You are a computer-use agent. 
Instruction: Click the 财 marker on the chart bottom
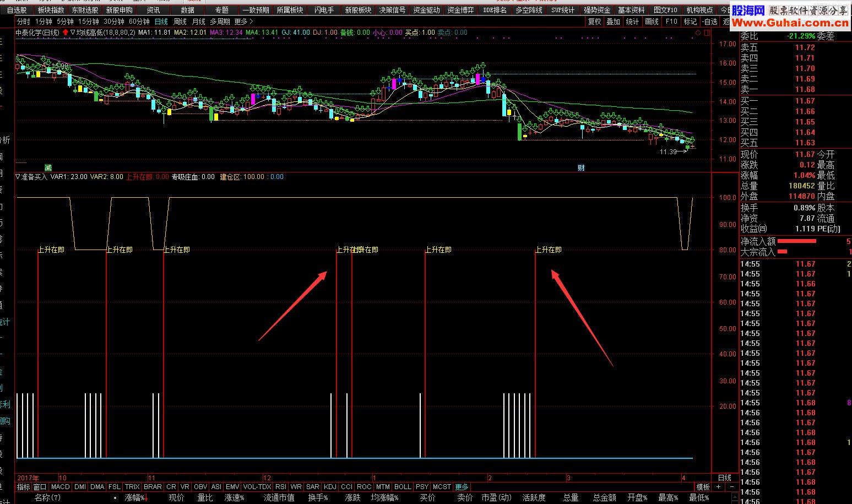tap(581, 167)
